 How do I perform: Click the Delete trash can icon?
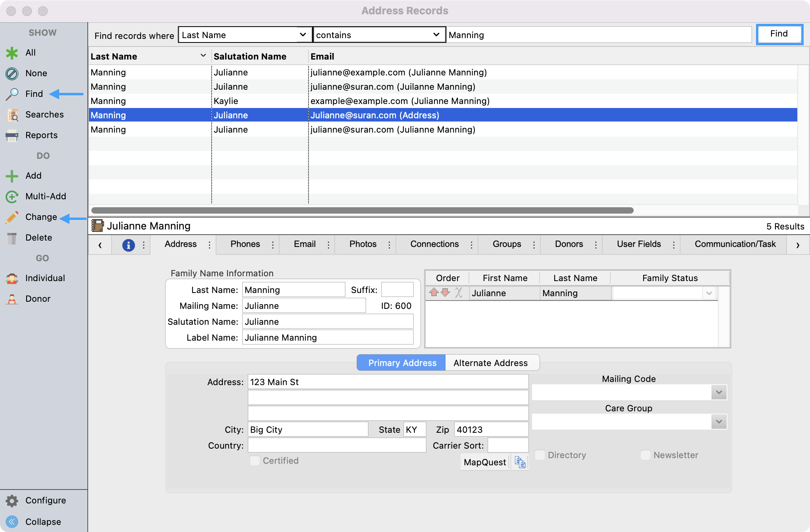click(12, 238)
